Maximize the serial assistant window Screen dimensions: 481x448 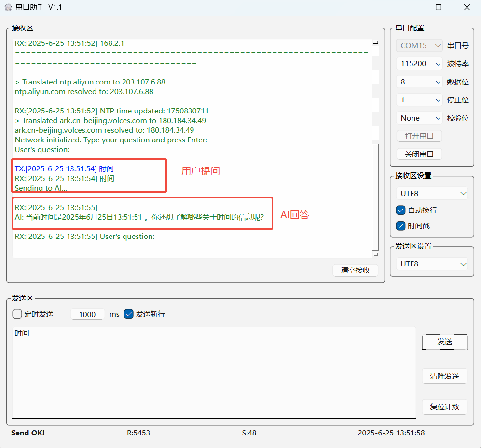pyautogui.click(x=439, y=7)
